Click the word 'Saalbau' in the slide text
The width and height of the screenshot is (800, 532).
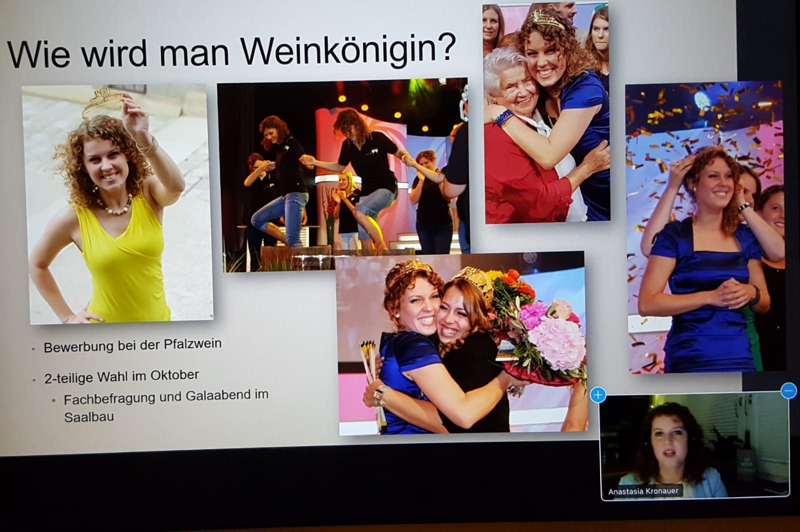(89, 417)
